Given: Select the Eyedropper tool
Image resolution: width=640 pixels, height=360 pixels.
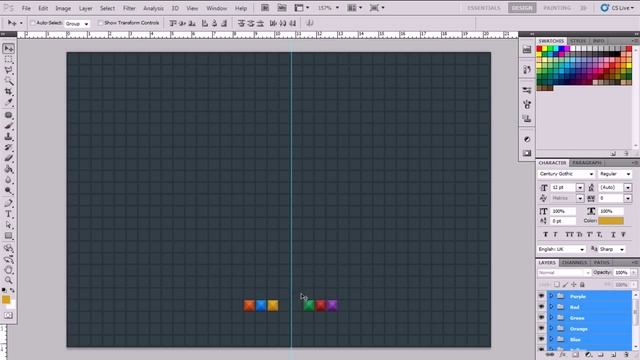Looking at the screenshot, I should pyautogui.click(x=8, y=102).
